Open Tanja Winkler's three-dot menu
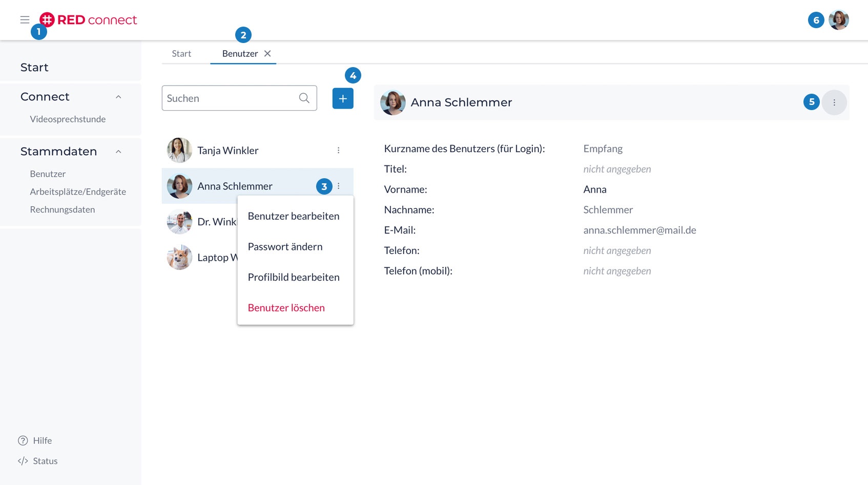 338,150
